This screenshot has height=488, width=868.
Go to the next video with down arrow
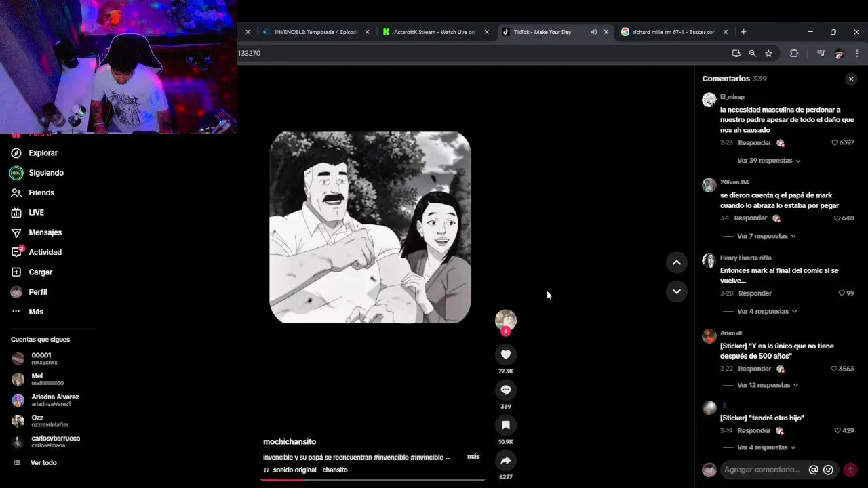676,291
